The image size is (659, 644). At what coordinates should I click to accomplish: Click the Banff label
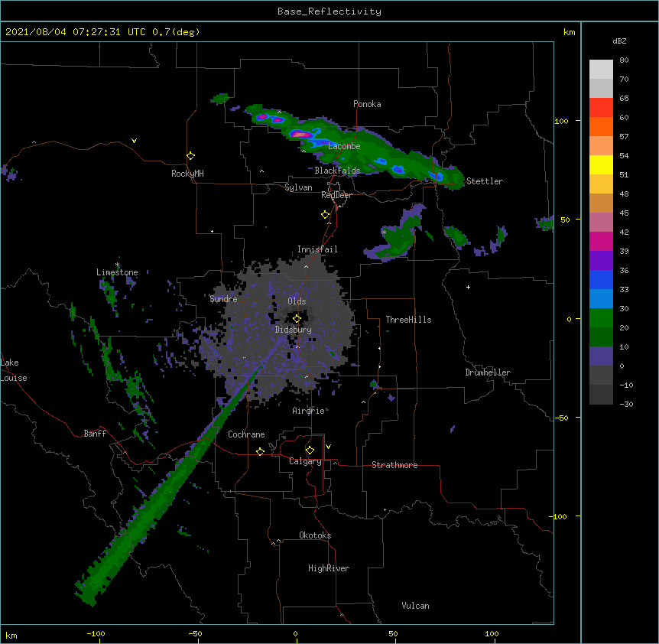point(95,434)
